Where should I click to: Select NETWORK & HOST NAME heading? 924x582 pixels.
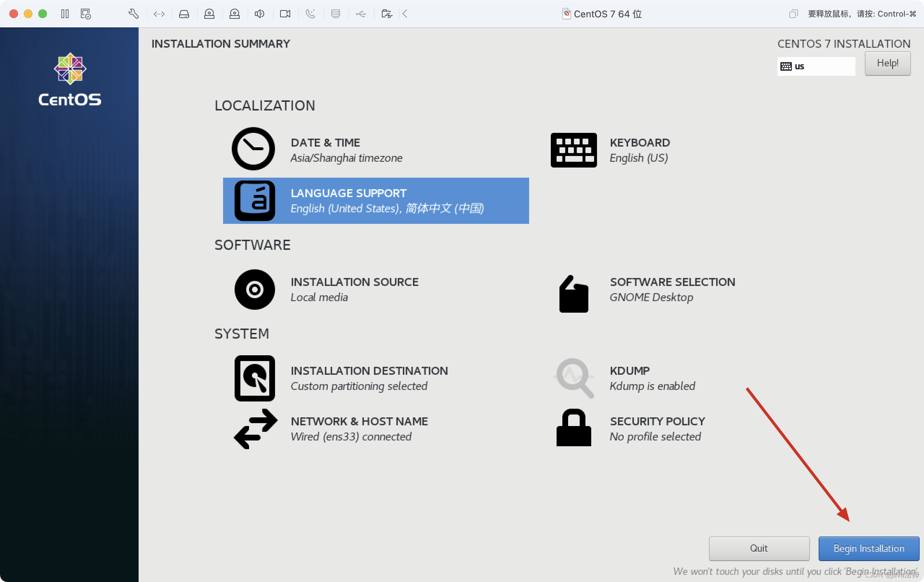click(x=359, y=422)
